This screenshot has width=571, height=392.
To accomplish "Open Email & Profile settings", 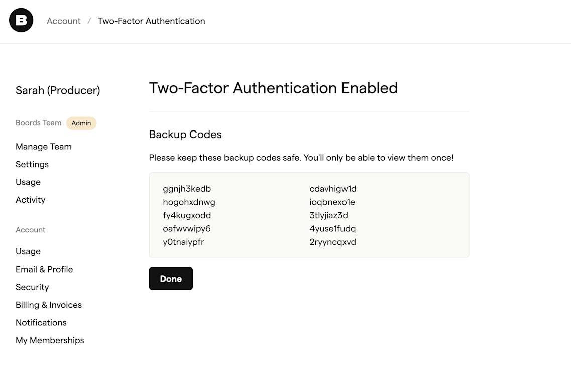I will click(44, 269).
